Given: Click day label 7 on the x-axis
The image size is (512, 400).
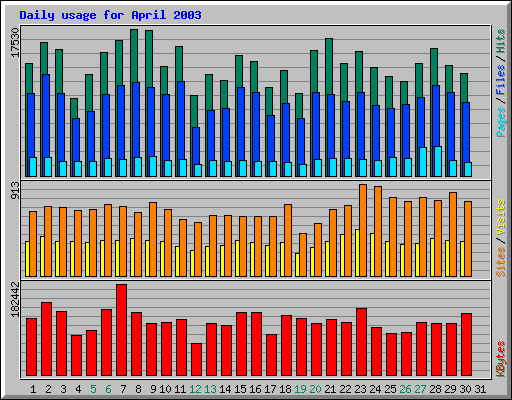Looking at the screenshot, I should (x=123, y=389).
